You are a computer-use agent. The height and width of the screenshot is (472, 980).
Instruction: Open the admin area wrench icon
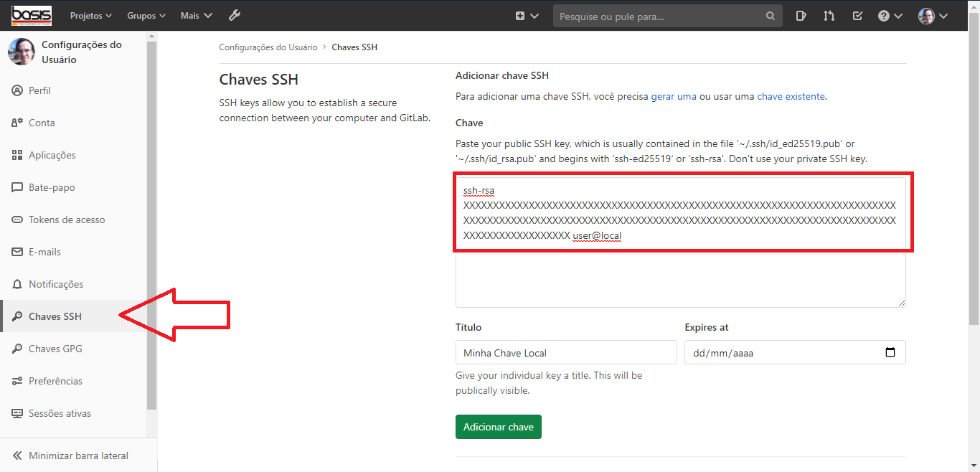pos(235,15)
